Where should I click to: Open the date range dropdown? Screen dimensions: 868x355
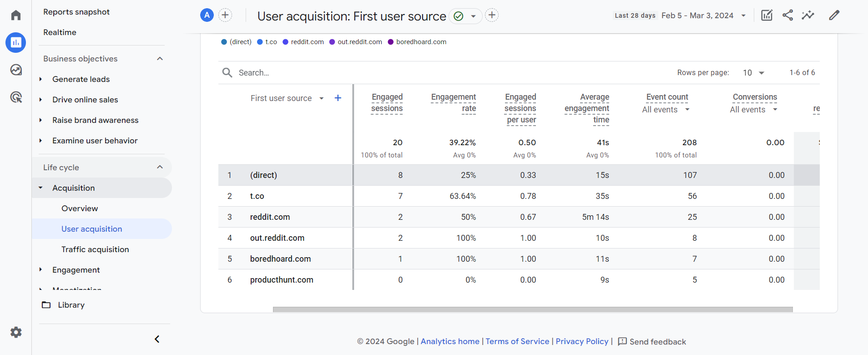743,15
